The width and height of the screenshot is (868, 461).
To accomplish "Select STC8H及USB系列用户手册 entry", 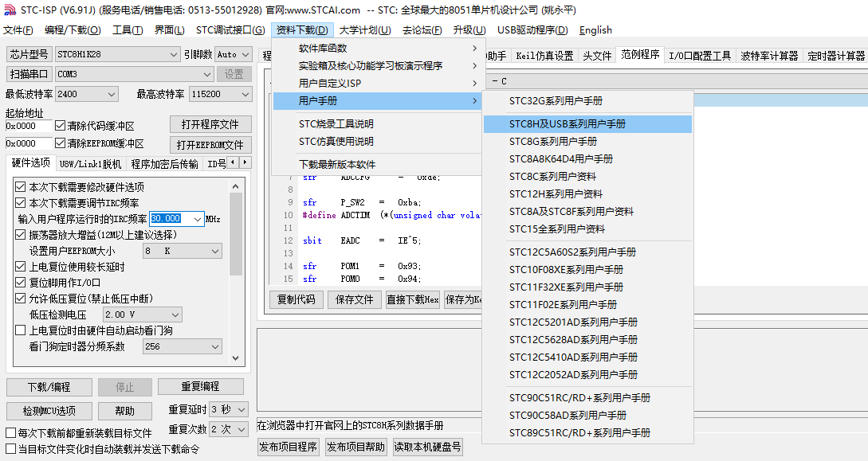I will (x=587, y=124).
